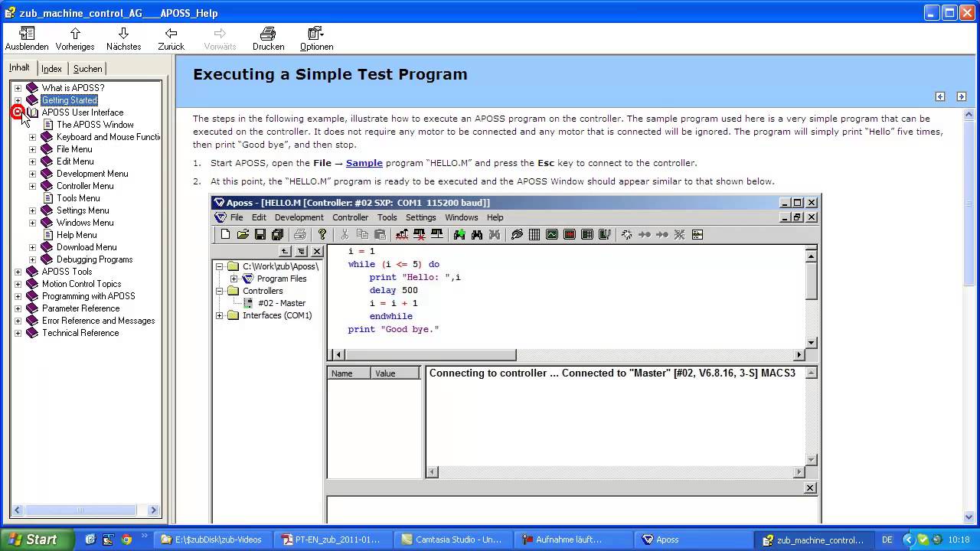This screenshot has width=980, height=551.
Task: Click the help page scroll-up arrow
Action: (969, 115)
